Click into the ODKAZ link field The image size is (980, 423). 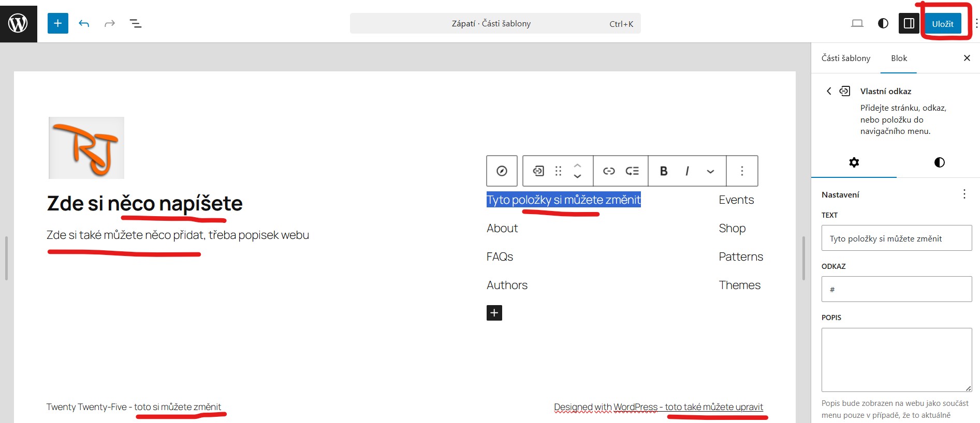pyautogui.click(x=896, y=289)
